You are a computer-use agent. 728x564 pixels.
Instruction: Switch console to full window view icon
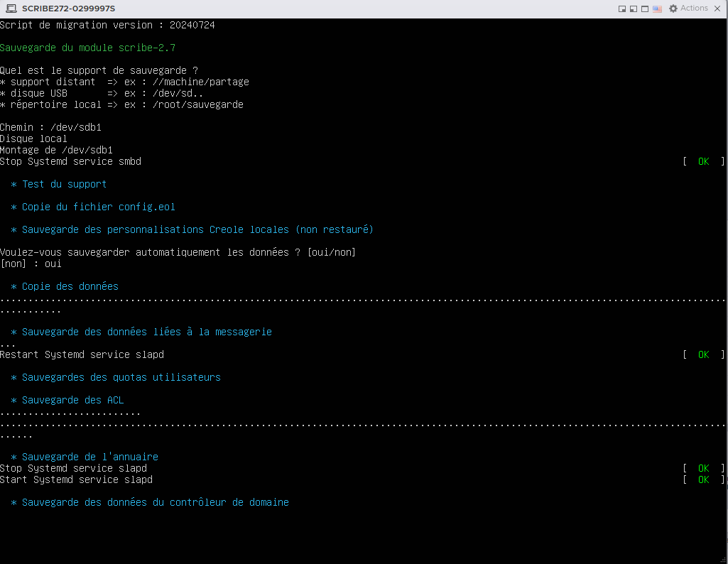coord(644,9)
